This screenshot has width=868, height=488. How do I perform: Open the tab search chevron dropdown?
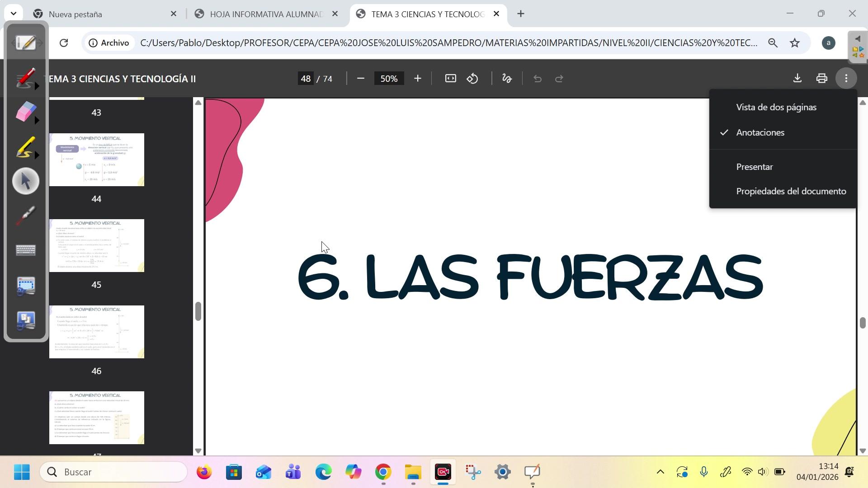point(14,14)
